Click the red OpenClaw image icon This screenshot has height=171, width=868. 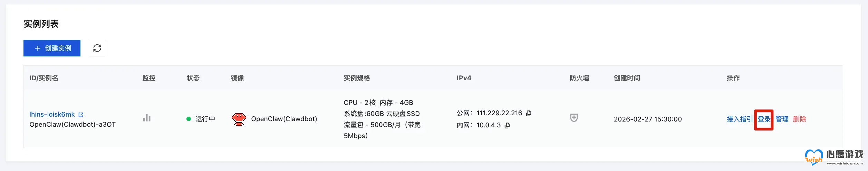pos(239,119)
